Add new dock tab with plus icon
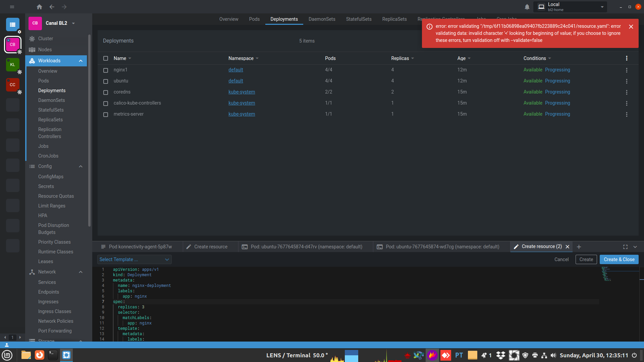This screenshot has height=362, width=644. tap(579, 247)
